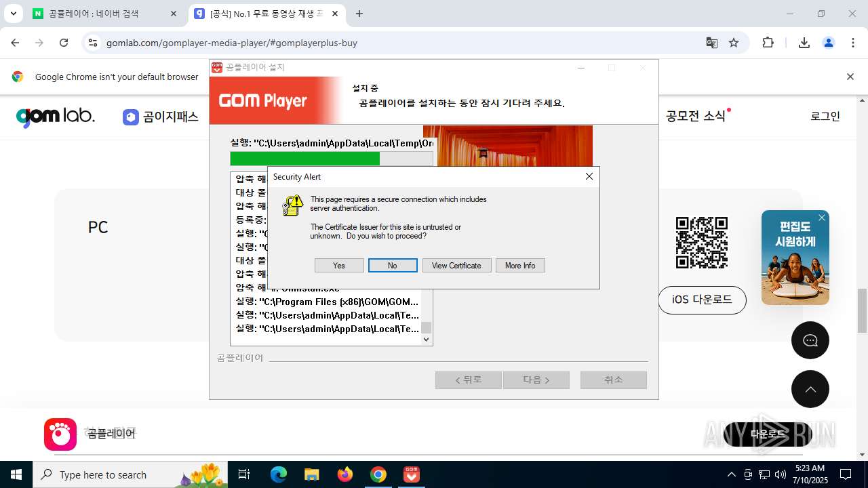Click the translate page icon

point(711,43)
